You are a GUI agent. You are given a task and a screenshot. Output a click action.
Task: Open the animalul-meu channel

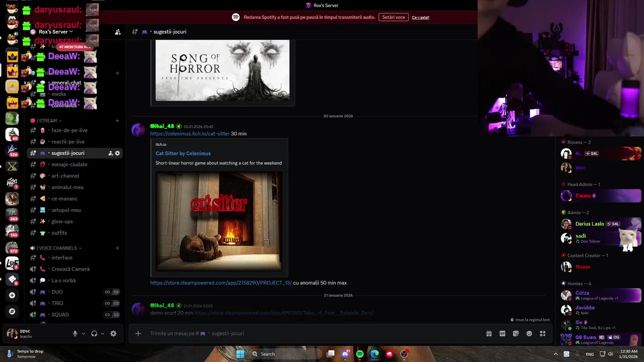74,187
